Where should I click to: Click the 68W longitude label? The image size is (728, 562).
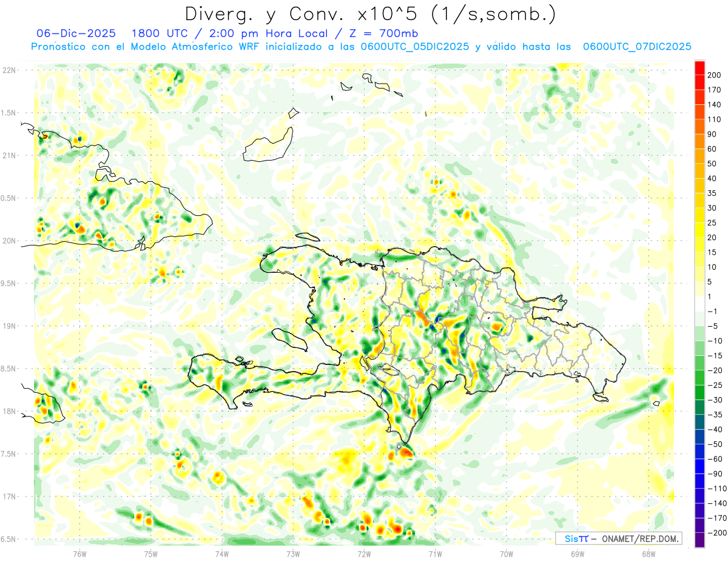pos(648,554)
